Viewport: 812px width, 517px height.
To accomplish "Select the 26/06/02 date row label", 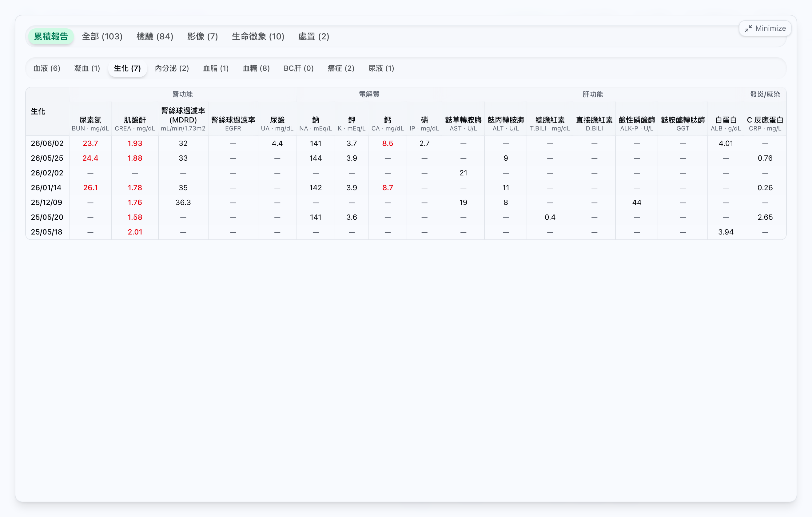I will [x=47, y=143].
